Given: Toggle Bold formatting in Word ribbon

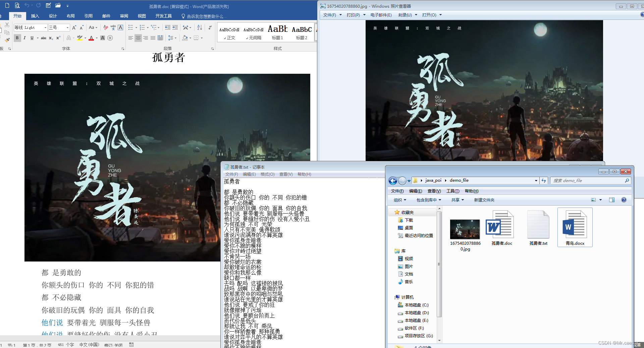Looking at the screenshot, I should [17, 38].
